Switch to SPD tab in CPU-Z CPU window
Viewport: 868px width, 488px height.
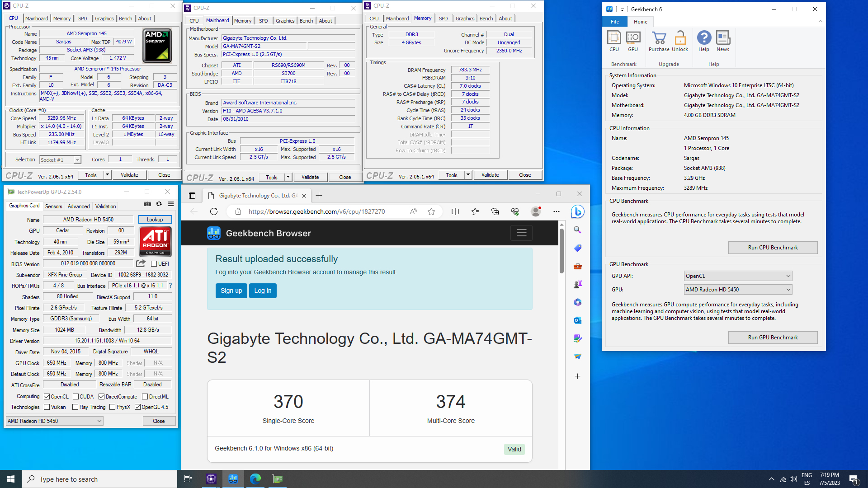pyautogui.click(x=82, y=19)
